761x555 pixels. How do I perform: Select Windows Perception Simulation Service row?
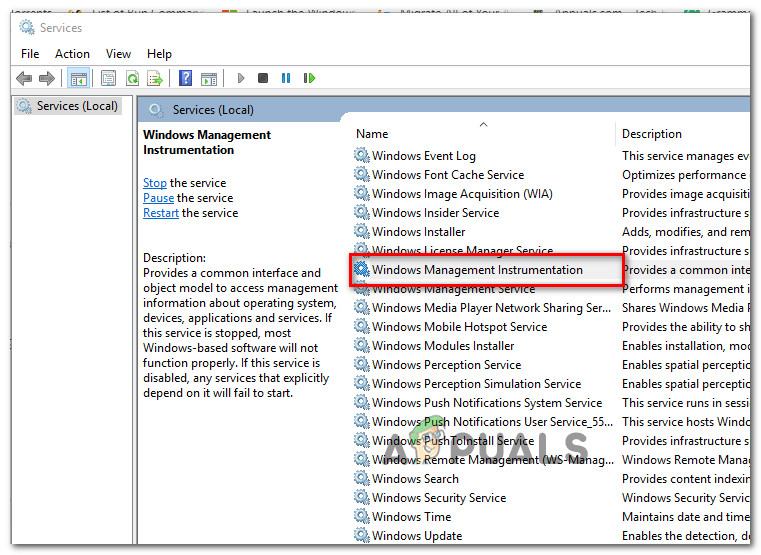(467, 383)
